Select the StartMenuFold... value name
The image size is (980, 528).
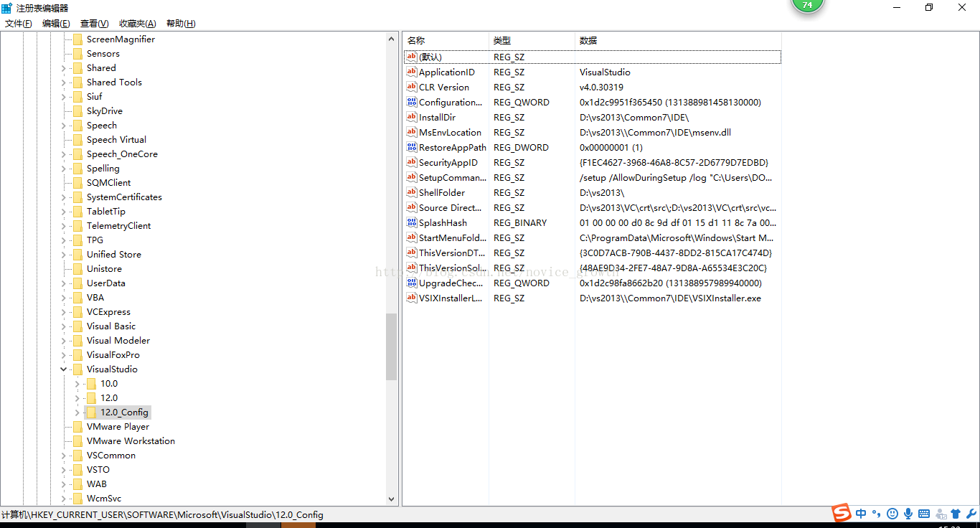coord(452,237)
